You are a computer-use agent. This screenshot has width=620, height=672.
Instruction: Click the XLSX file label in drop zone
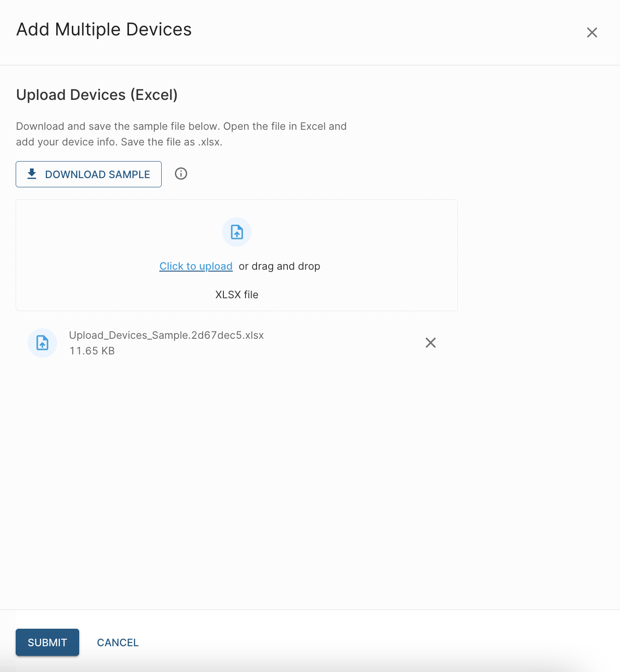tap(237, 295)
